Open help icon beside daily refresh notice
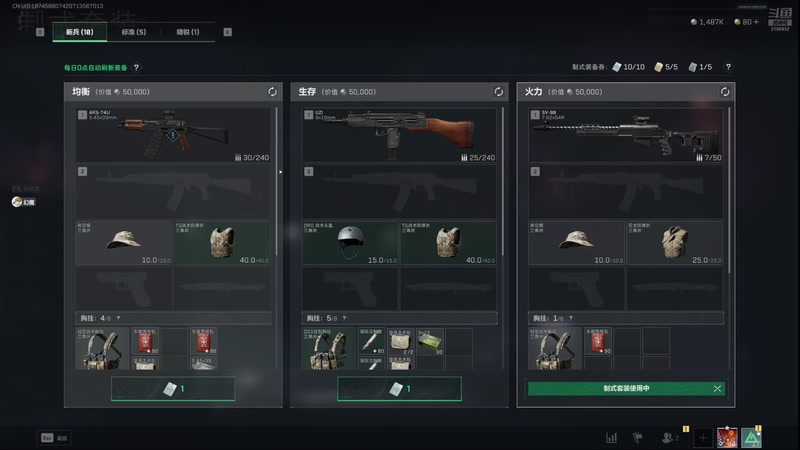The height and width of the screenshot is (450, 800). pos(136,67)
